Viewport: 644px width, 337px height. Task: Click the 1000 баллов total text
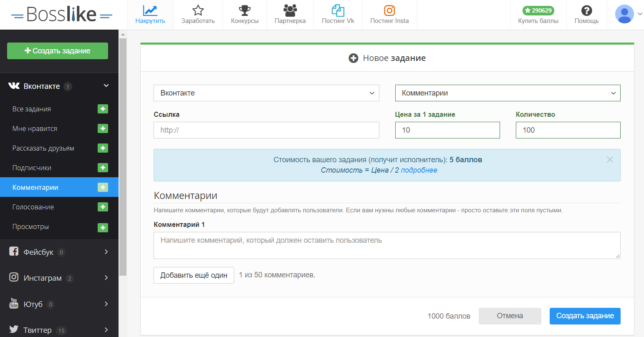449,316
